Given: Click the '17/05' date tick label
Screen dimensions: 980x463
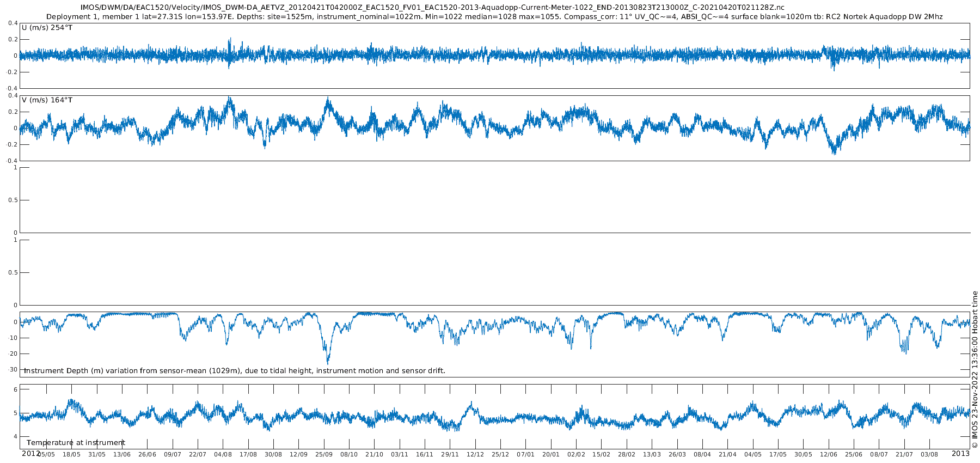Looking at the screenshot, I should tap(777, 454).
